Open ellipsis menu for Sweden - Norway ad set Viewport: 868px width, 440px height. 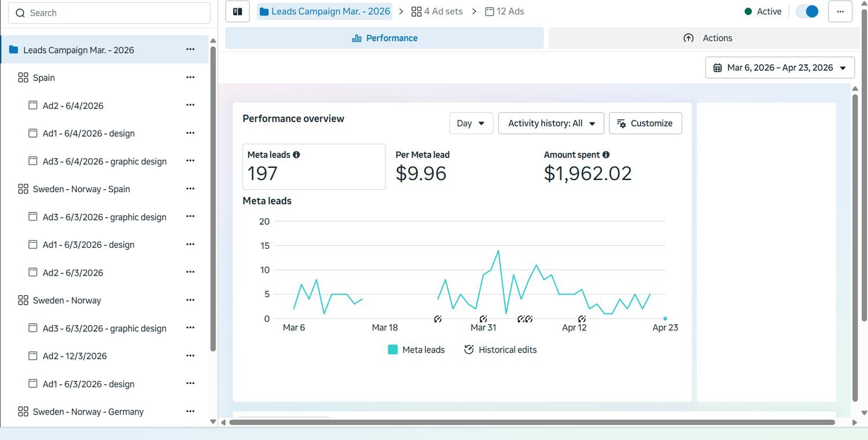[190, 300]
